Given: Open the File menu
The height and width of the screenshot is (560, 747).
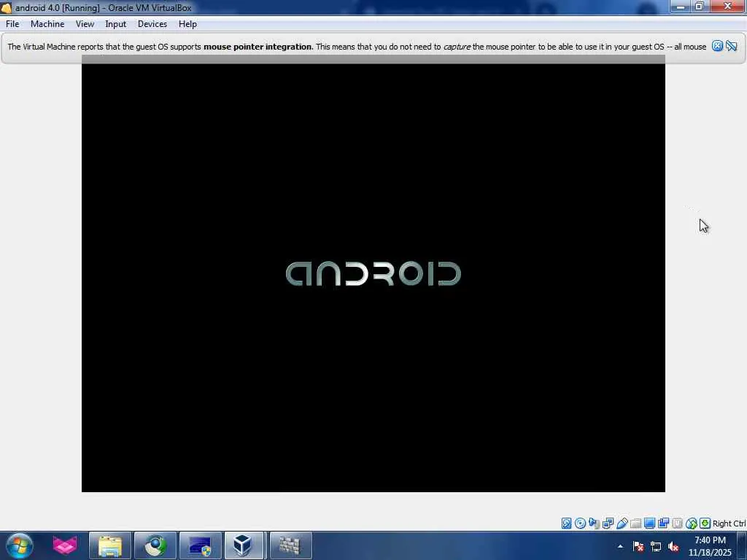Looking at the screenshot, I should (x=12, y=24).
